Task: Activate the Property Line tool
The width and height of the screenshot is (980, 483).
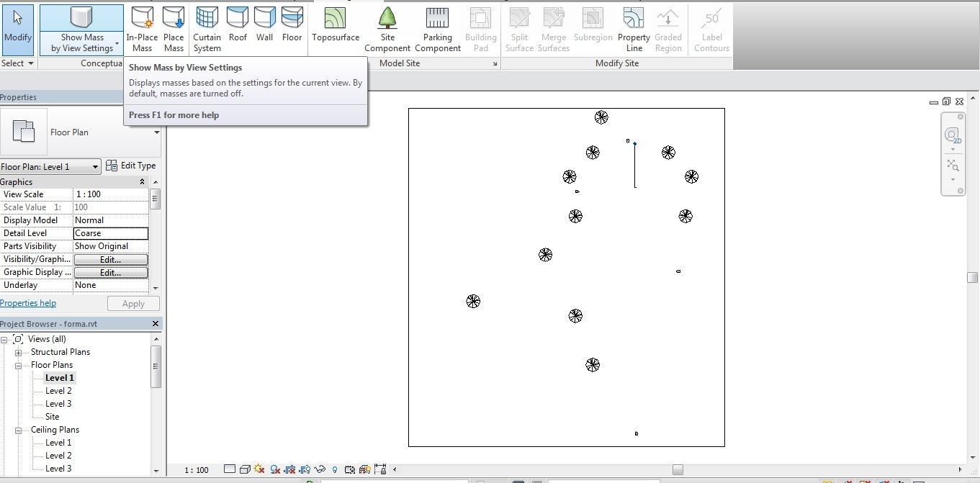Action: tap(634, 30)
